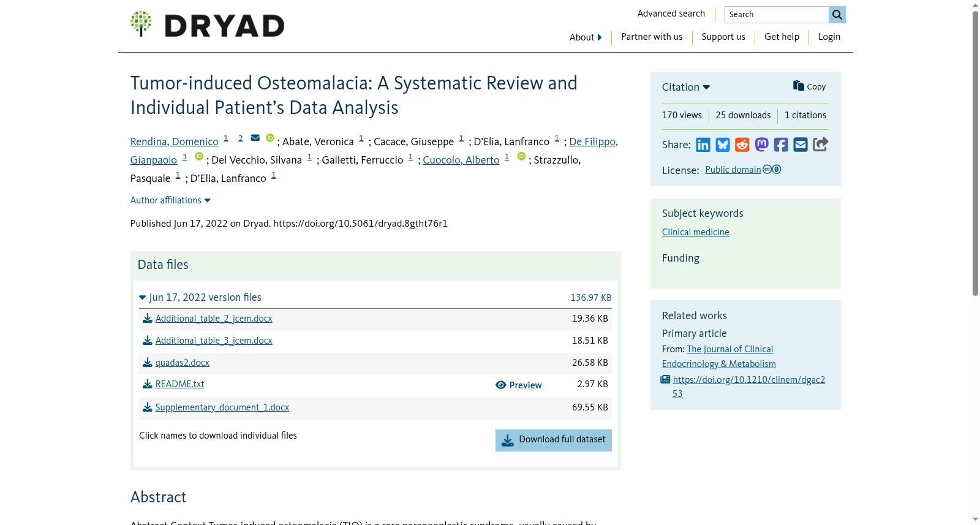Copy the citation
Image resolution: width=980 pixels, height=525 pixels.
pos(810,86)
